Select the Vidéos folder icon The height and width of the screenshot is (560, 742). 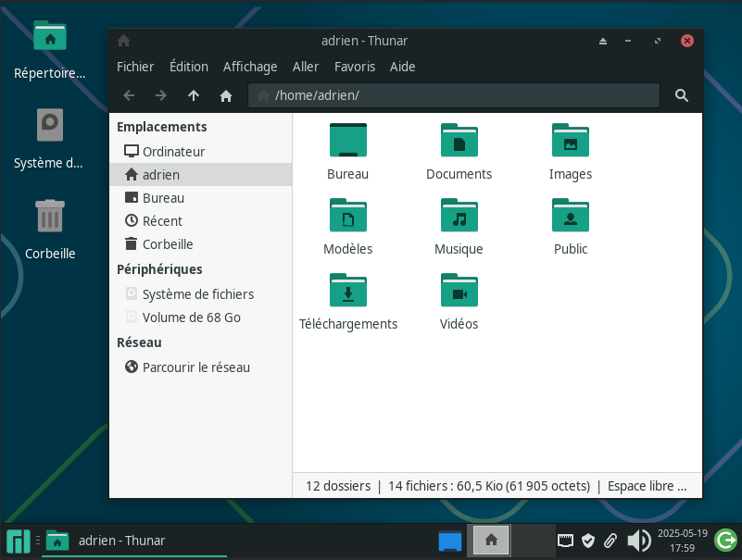tap(459, 290)
